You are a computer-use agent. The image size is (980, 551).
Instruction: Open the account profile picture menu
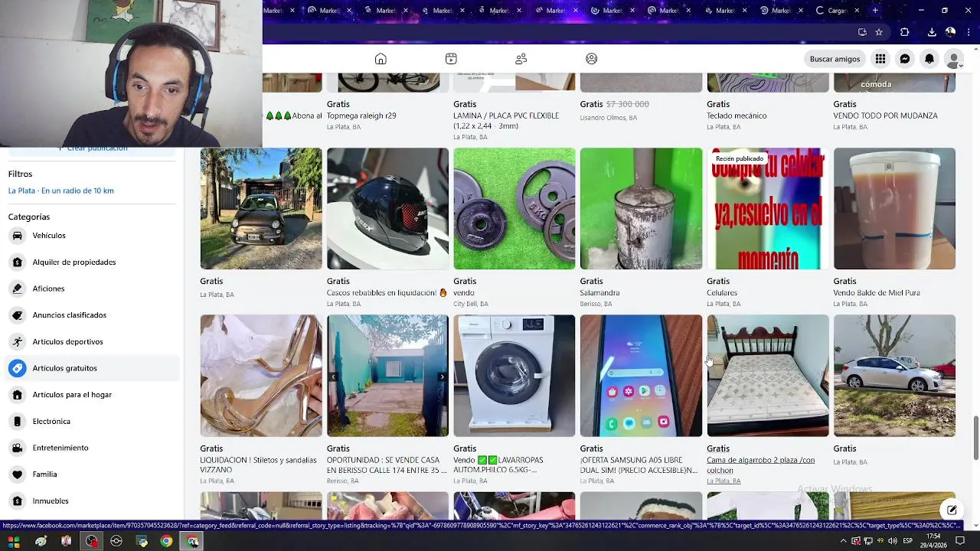tap(954, 59)
